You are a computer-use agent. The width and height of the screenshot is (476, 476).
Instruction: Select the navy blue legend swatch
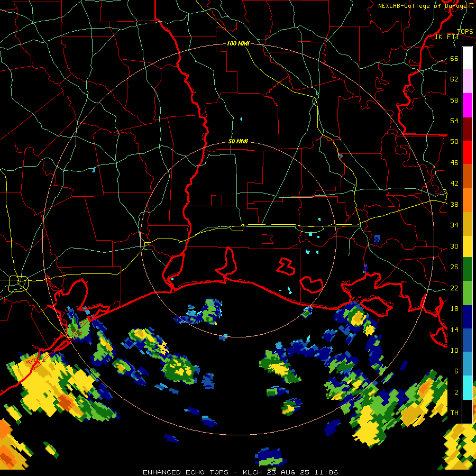(467, 317)
